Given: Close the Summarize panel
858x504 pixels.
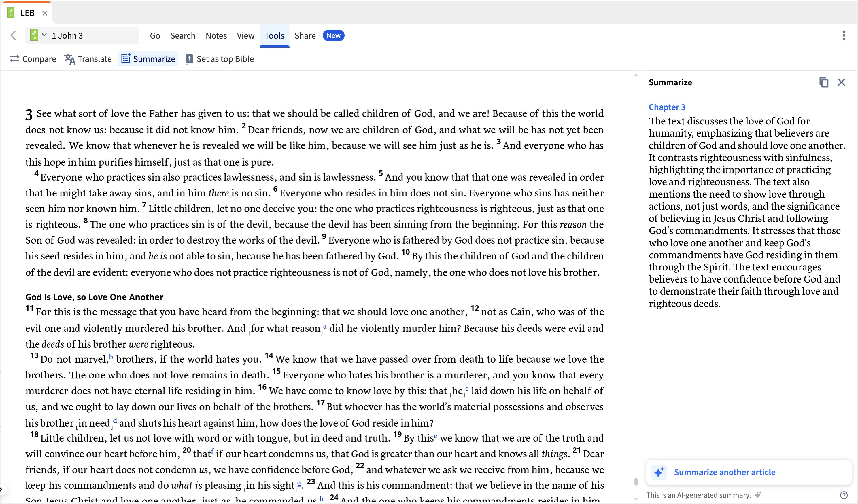Looking at the screenshot, I should click(841, 82).
